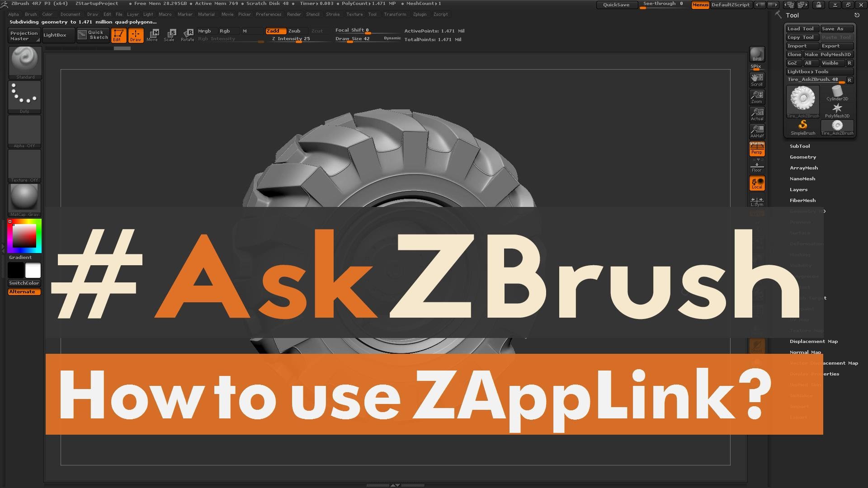The image size is (868, 488).
Task: Toggle Local transformations mode
Action: [757, 183]
